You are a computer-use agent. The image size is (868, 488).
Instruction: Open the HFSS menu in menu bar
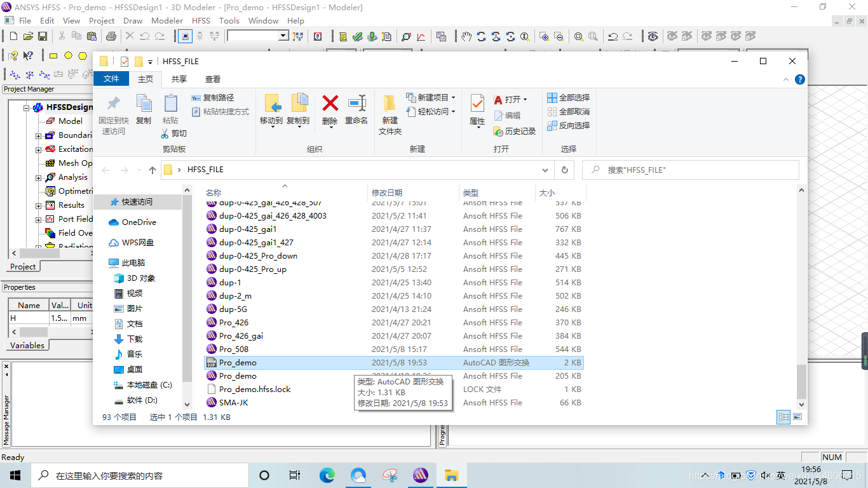[x=201, y=20]
